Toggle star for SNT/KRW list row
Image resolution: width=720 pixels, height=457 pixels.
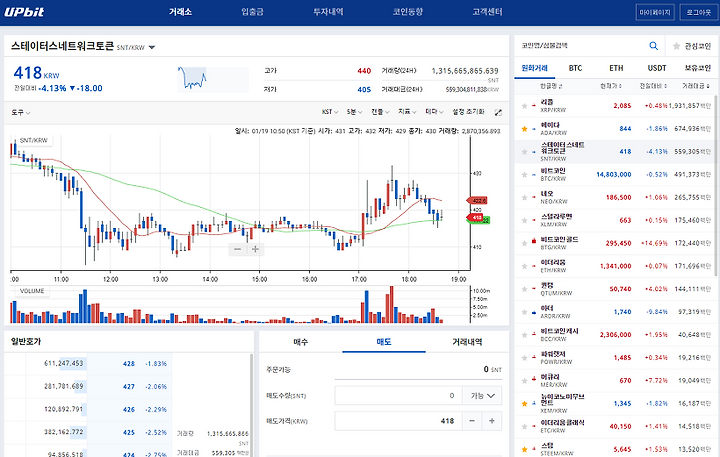pos(524,152)
